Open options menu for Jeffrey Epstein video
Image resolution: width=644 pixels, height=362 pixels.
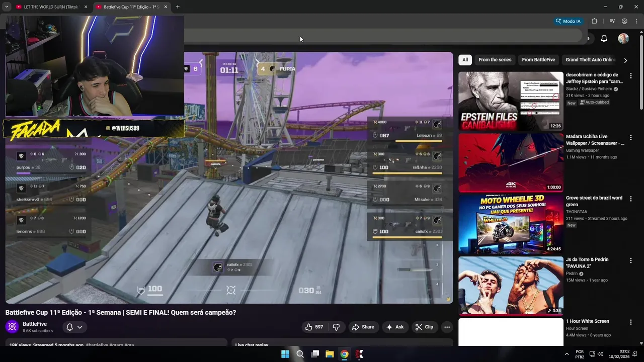coord(631,76)
